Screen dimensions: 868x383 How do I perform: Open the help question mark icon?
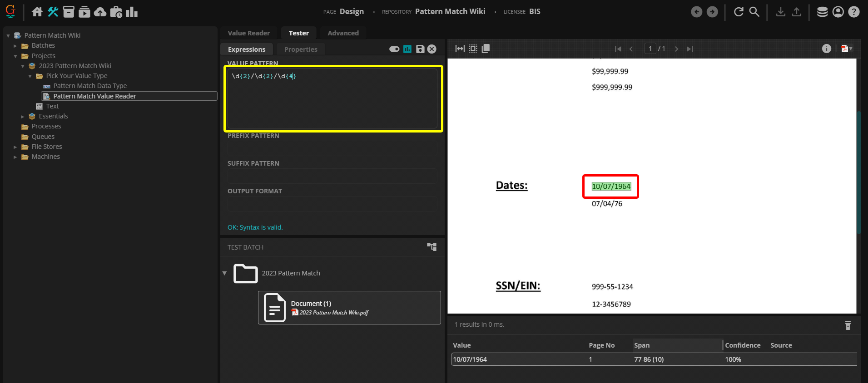point(854,12)
